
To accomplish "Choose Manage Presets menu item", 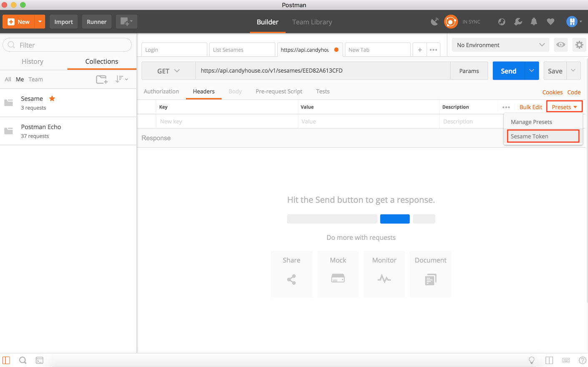I will click(x=543, y=122).
